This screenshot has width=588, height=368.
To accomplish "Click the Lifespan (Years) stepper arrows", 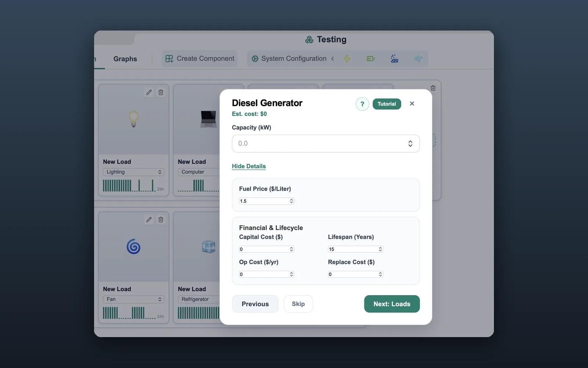I will click(380, 249).
